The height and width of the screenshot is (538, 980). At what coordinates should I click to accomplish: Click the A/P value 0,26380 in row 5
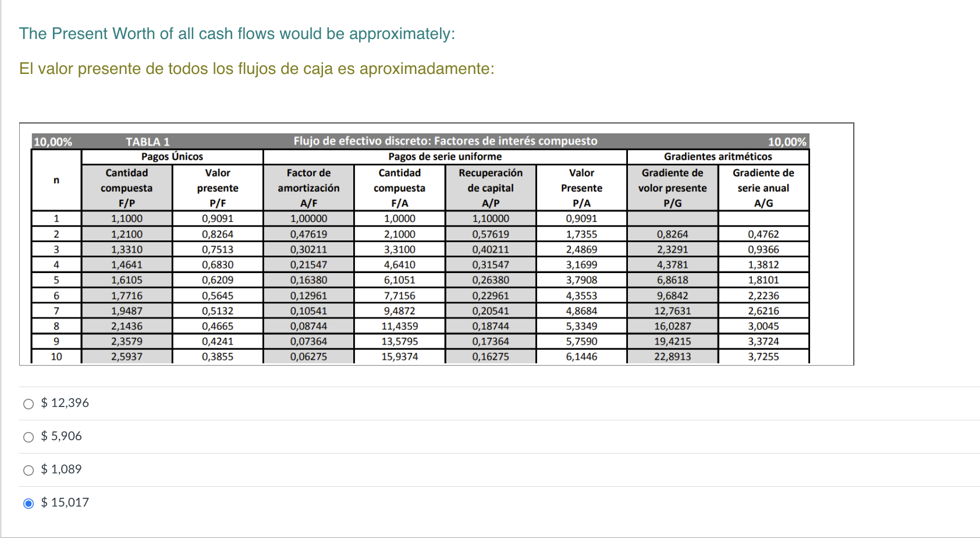pyautogui.click(x=491, y=280)
